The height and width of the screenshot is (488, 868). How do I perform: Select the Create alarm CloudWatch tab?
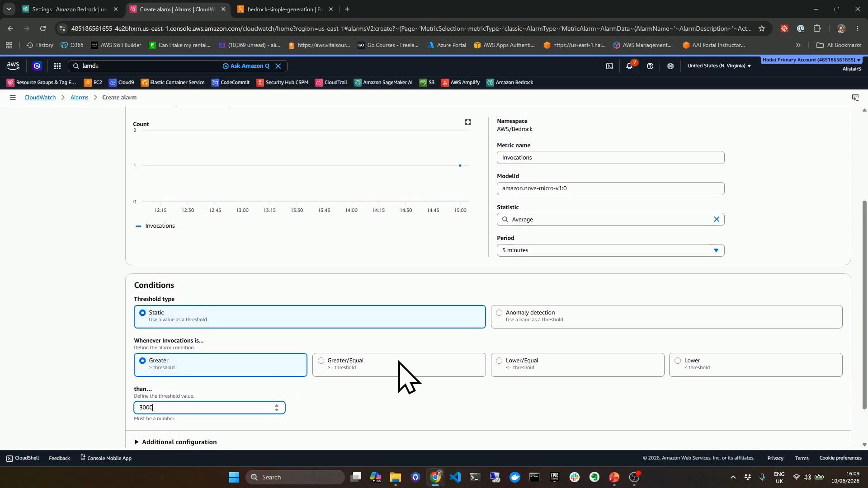[x=178, y=9]
